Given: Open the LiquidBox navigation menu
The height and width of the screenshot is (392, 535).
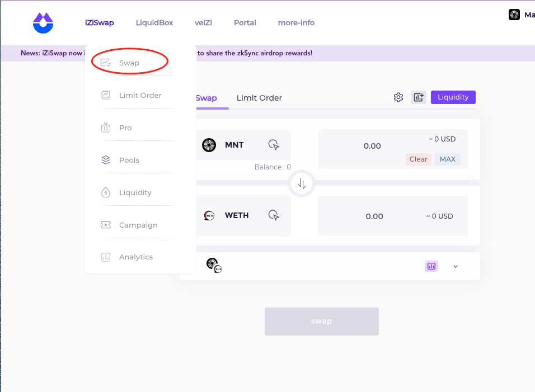Looking at the screenshot, I should [154, 23].
